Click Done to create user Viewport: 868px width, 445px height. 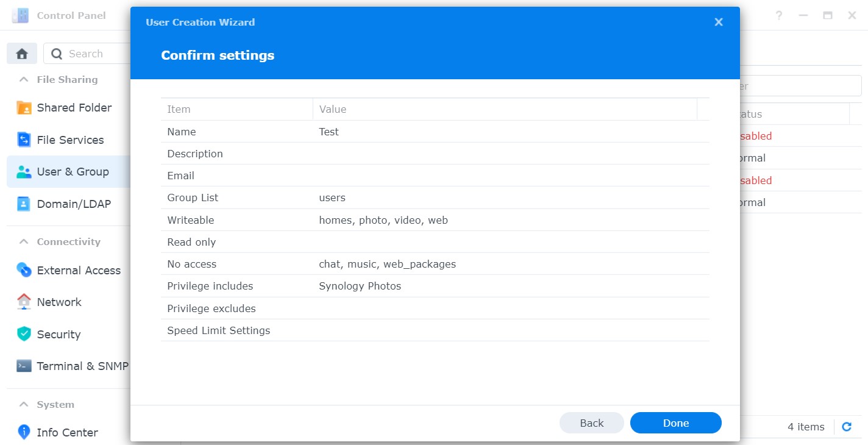pos(676,423)
